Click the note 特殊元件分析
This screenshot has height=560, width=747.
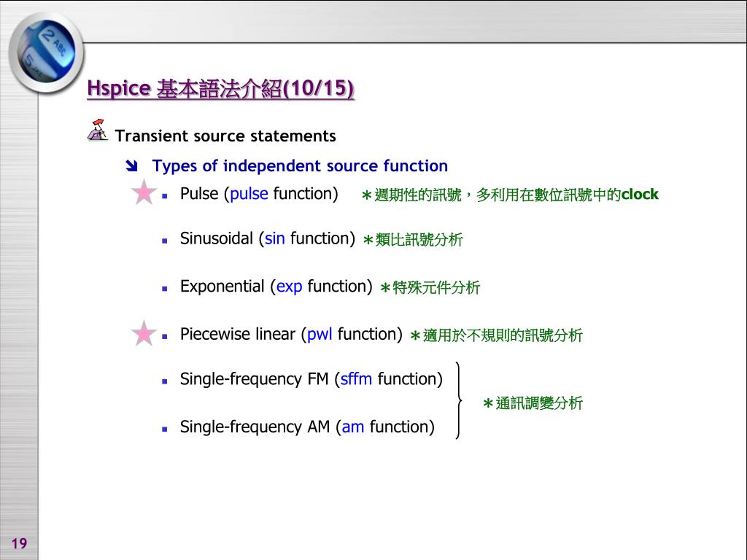pos(430,287)
